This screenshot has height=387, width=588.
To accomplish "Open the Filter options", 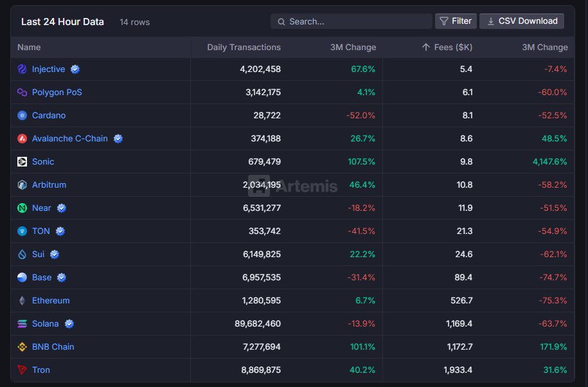I will (x=456, y=21).
